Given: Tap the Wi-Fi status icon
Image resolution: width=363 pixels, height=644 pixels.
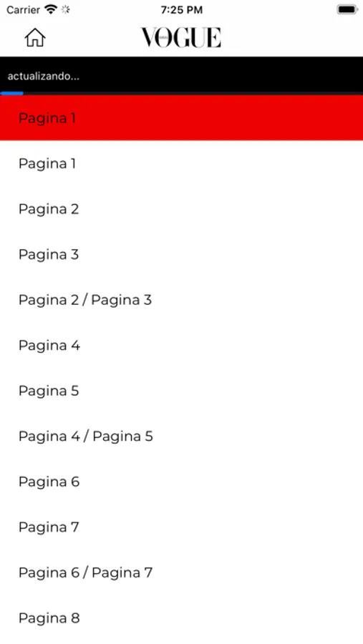Looking at the screenshot, I should point(51,10).
